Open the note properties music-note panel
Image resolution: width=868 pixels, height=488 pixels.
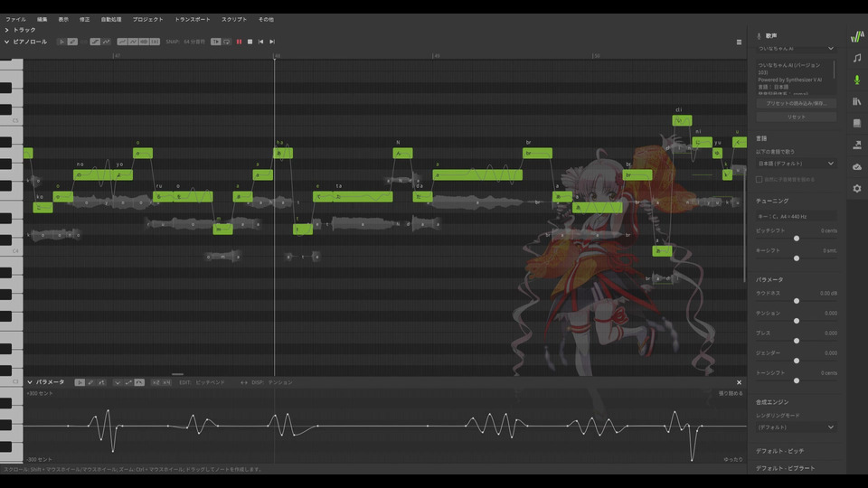coord(857,58)
